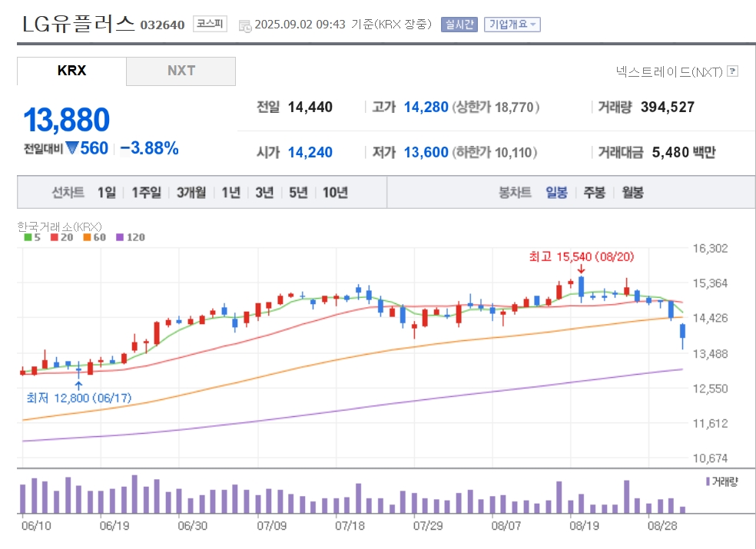This screenshot has width=756, height=549.
Task: Select the 1주일 line chart period
Action: pyautogui.click(x=147, y=193)
